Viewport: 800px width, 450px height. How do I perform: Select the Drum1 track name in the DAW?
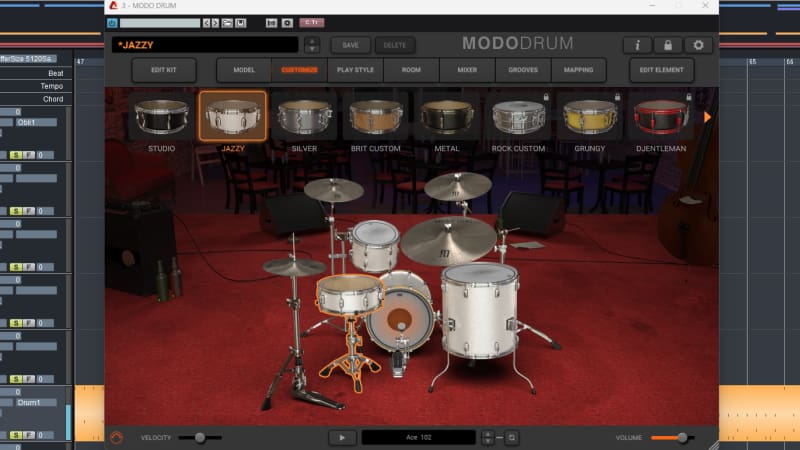(36, 403)
